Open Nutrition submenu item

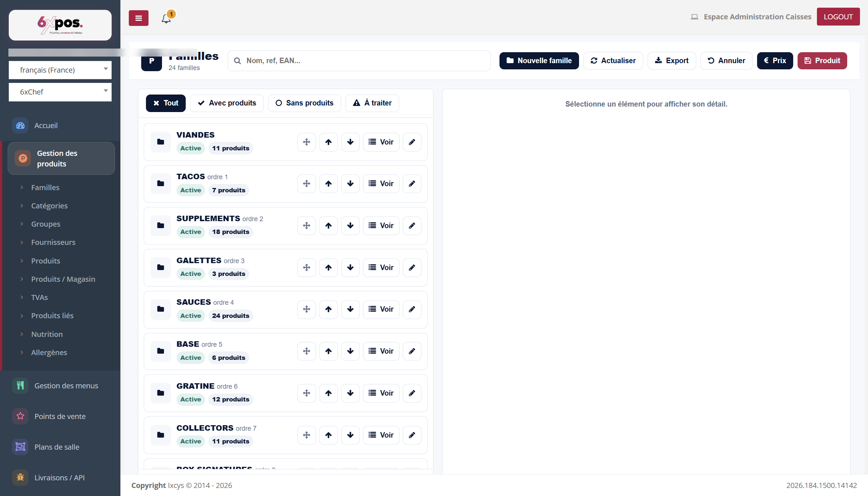(x=47, y=334)
